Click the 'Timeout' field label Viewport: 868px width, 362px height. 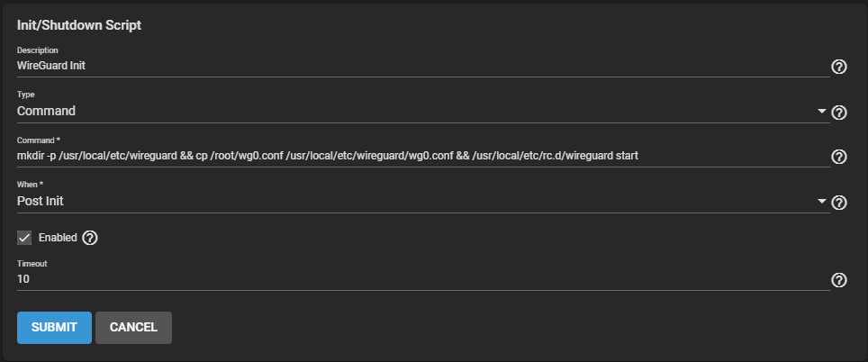coord(32,264)
